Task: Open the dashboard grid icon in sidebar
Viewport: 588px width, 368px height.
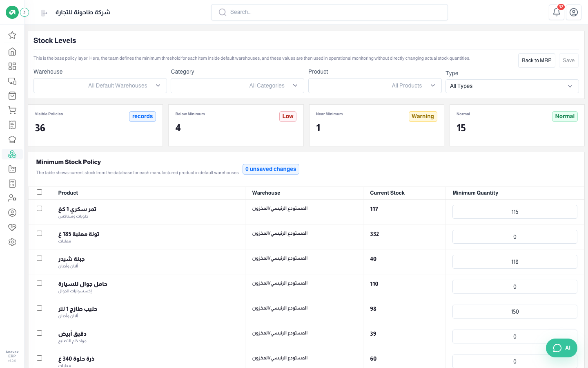Action: click(x=12, y=66)
